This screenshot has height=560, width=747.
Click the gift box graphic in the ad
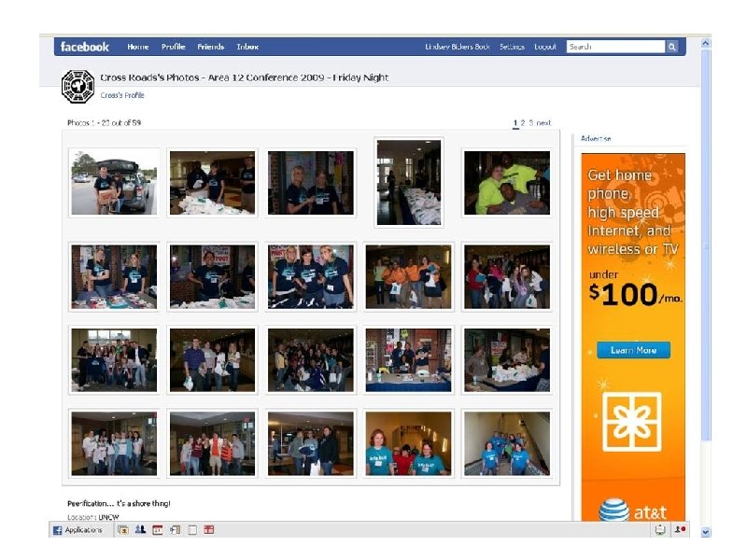coord(632,422)
